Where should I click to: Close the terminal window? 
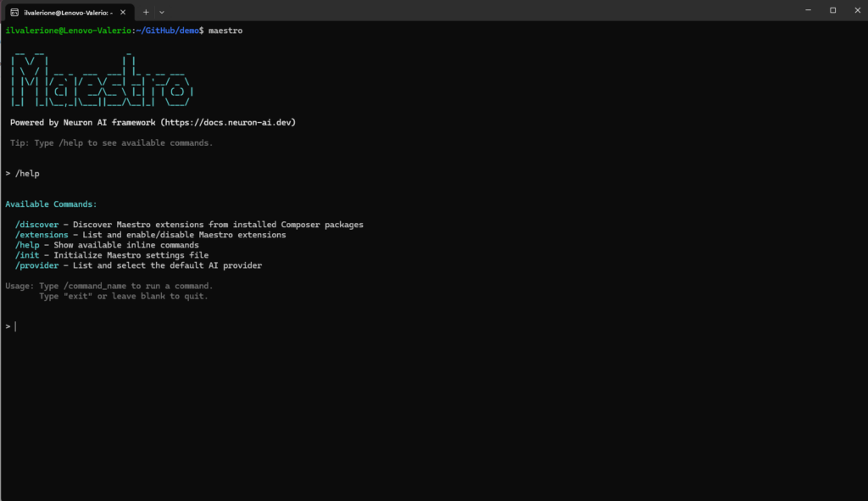pyautogui.click(x=858, y=10)
